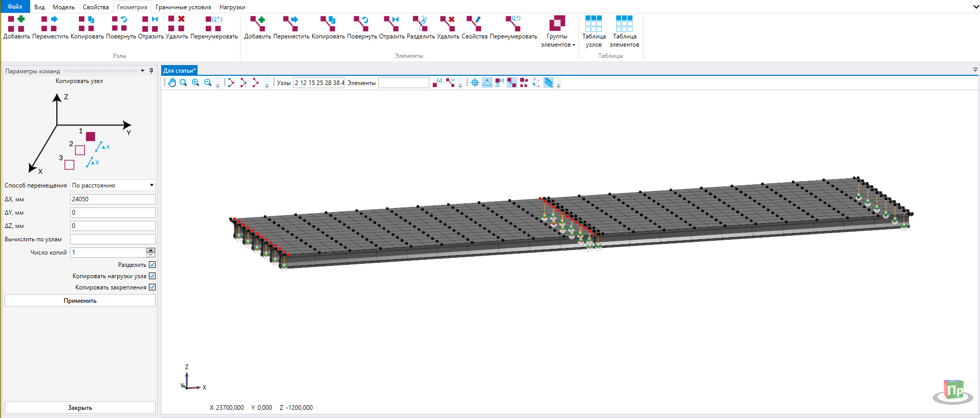Click Rotate node (Повернуть) in the Узлы group

click(x=121, y=28)
